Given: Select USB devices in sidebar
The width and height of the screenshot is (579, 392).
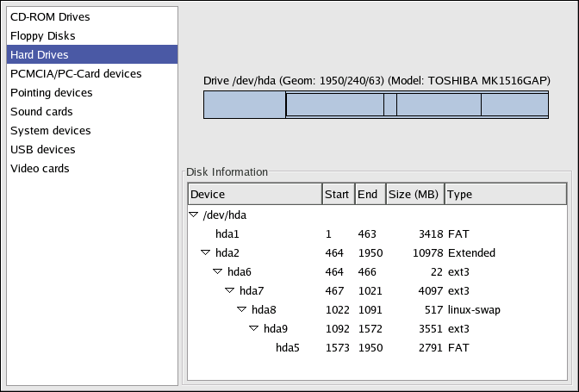Looking at the screenshot, I should 43,150.
